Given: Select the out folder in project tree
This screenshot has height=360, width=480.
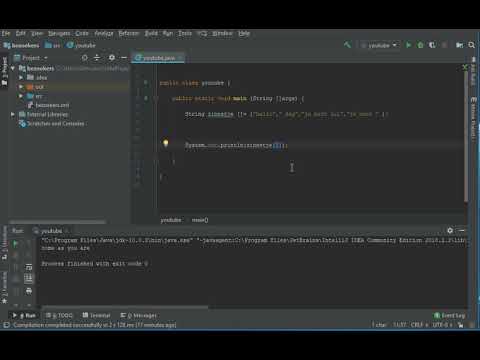Looking at the screenshot, I should 35,87.
